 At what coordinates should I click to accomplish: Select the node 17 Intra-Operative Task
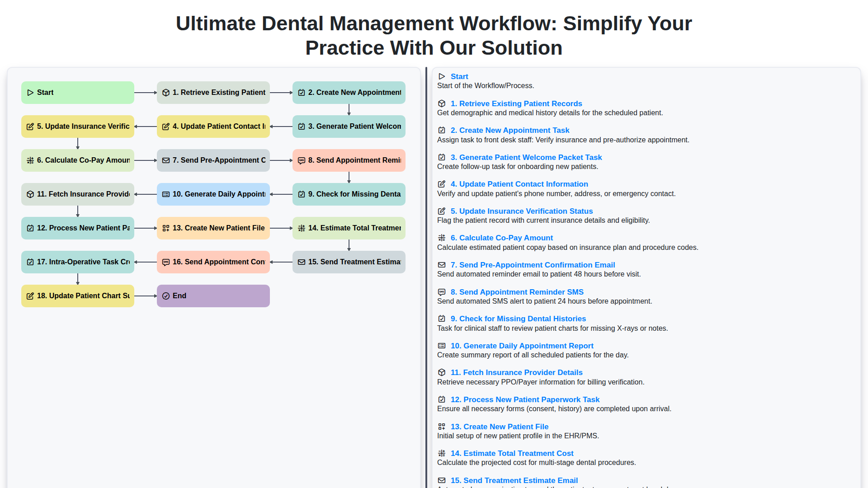77,262
